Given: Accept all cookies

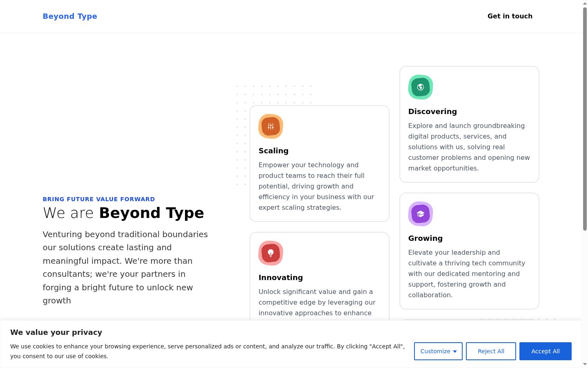Looking at the screenshot, I should pyautogui.click(x=546, y=351).
